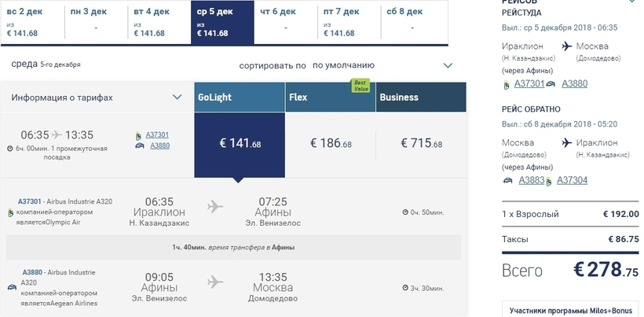
Task: Click the airplane icon between Афины and Москва
Action: tap(215, 282)
